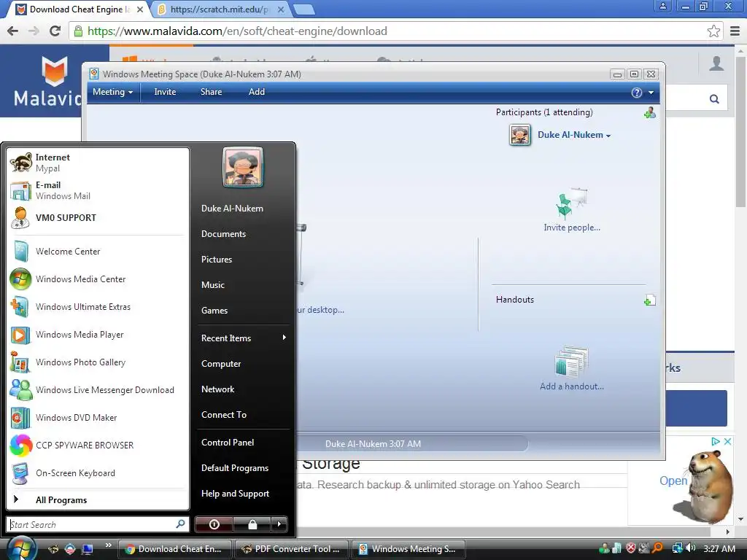The width and height of the screenshot is (747, 560).
Task: Click Share in Meeting Space toolbar
Action: [x=211, y=92]
